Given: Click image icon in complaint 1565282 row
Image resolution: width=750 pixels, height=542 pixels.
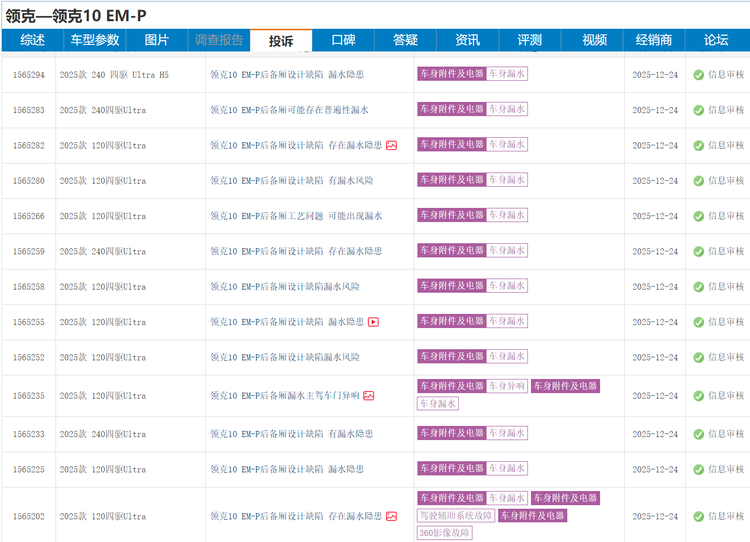Looking at the screenshot, I should 392,145.
